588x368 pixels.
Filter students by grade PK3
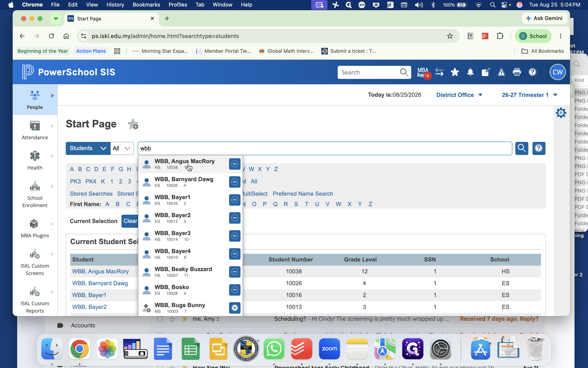[75, 182]
